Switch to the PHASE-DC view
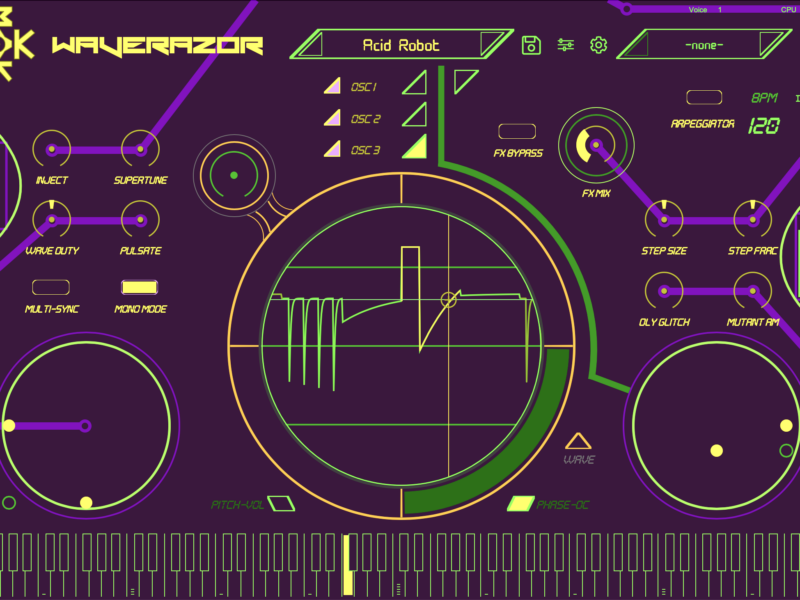Viewport: 800px width, 600px height. [520, 504]
